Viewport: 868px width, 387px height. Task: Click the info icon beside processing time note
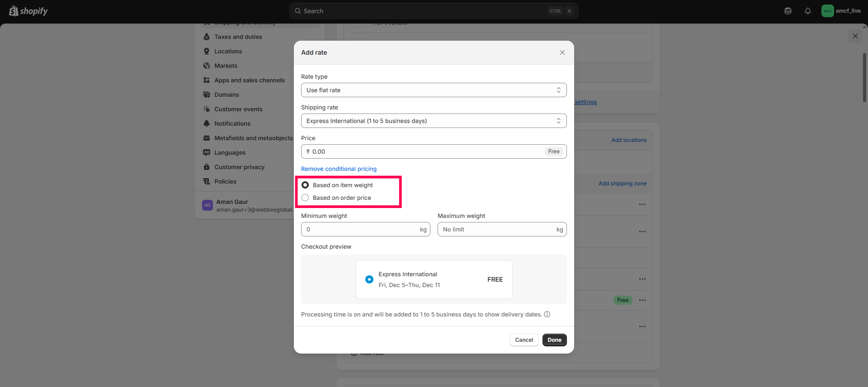pos(547,314)
